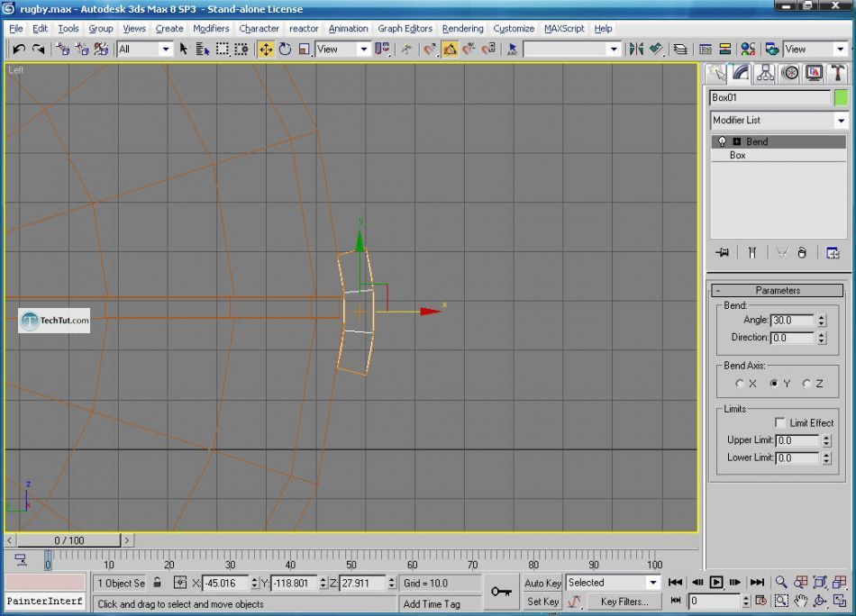Open the Modifier List dropdown
This screenshot has width=856, height=616.
779,120
